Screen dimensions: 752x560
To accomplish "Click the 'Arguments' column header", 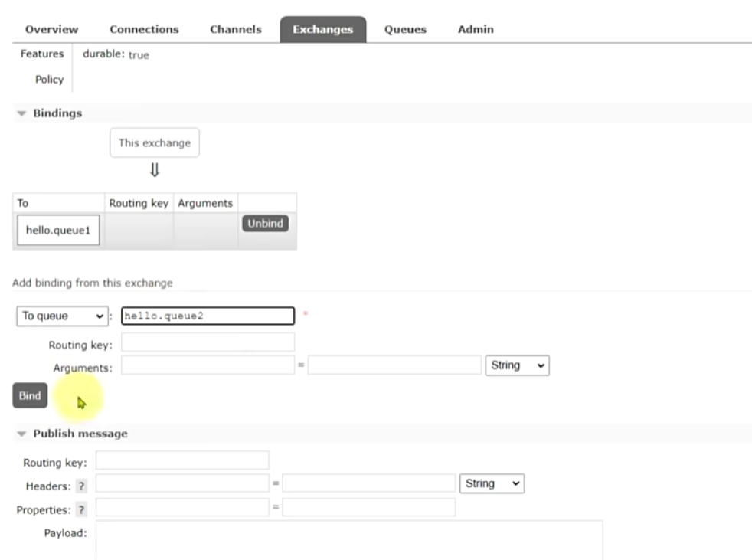I will [205, 203].
